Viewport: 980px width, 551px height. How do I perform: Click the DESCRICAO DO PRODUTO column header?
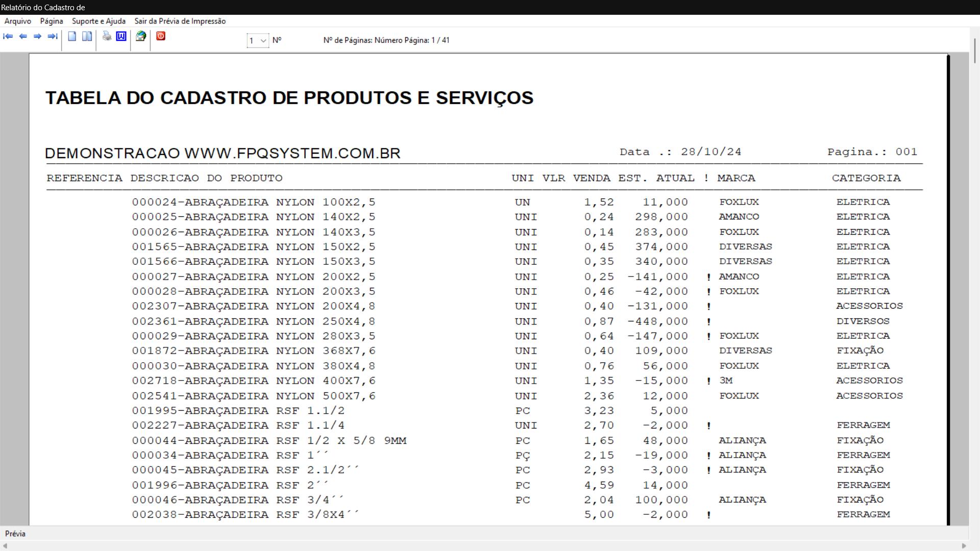[x=206, y=178]
